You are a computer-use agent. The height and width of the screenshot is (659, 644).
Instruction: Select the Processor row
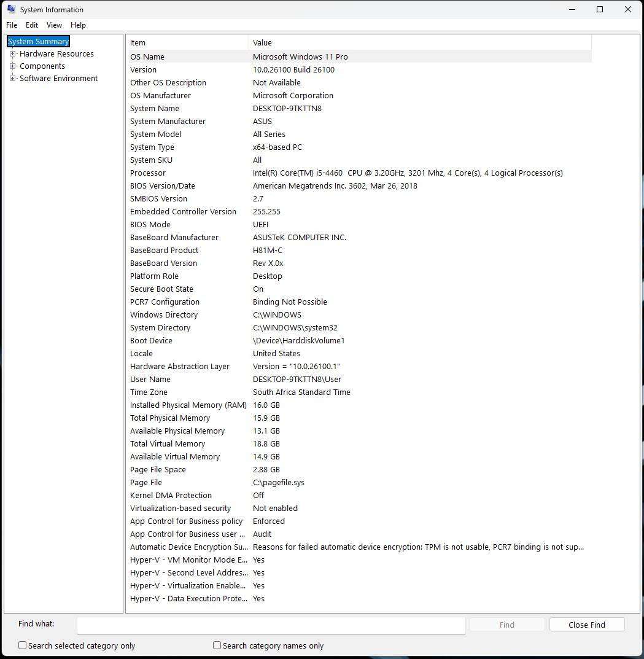click(x=148, y=173)
